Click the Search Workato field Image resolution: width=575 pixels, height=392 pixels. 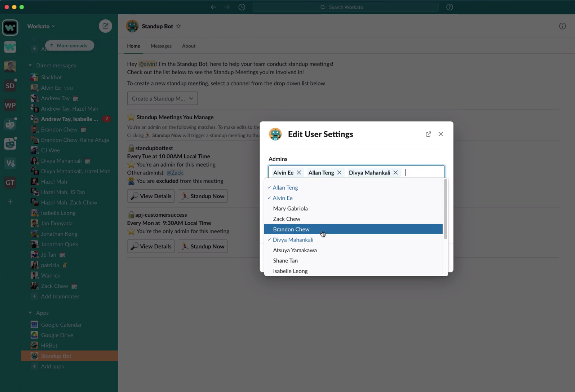[346, 7]
